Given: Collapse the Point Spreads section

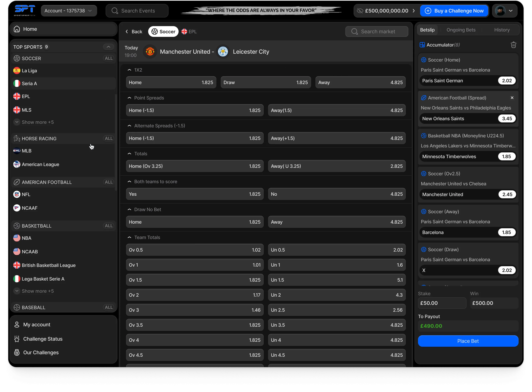Looking at the screenshot, I should pyautogui.click(x=129, y=98).
